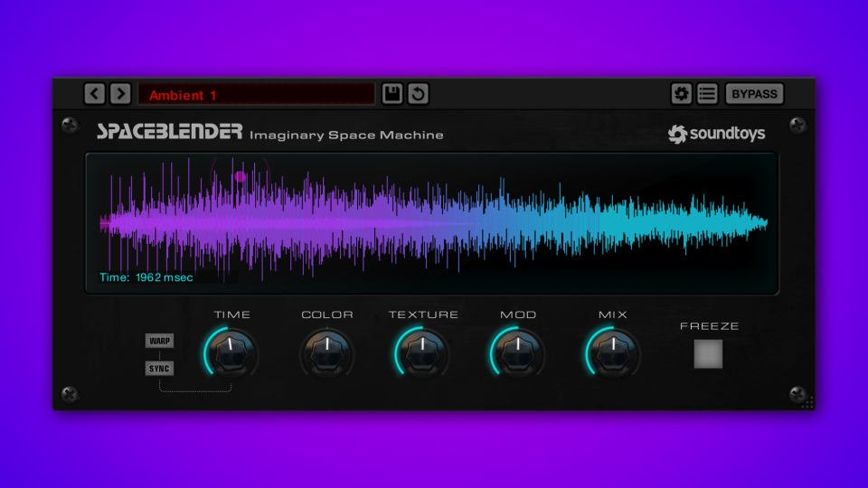Toggle the SYNC button
This screenshot has height=488, width=868.
point(159,369)
